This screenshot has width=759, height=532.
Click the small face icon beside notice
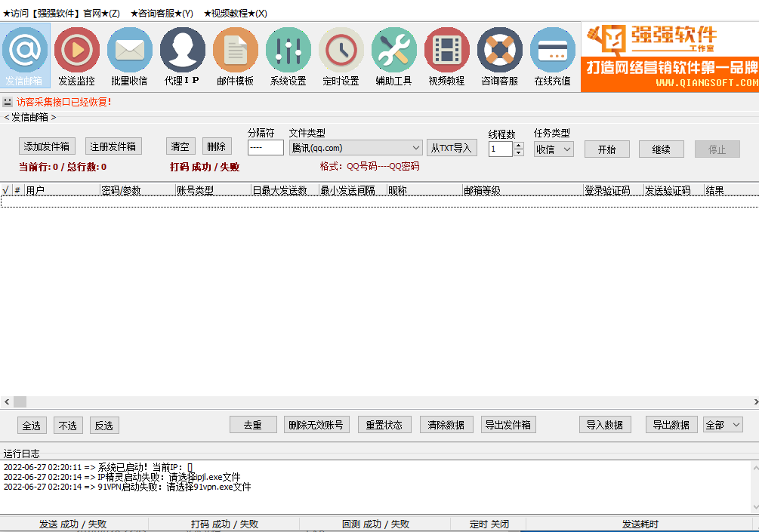(8, 102)
